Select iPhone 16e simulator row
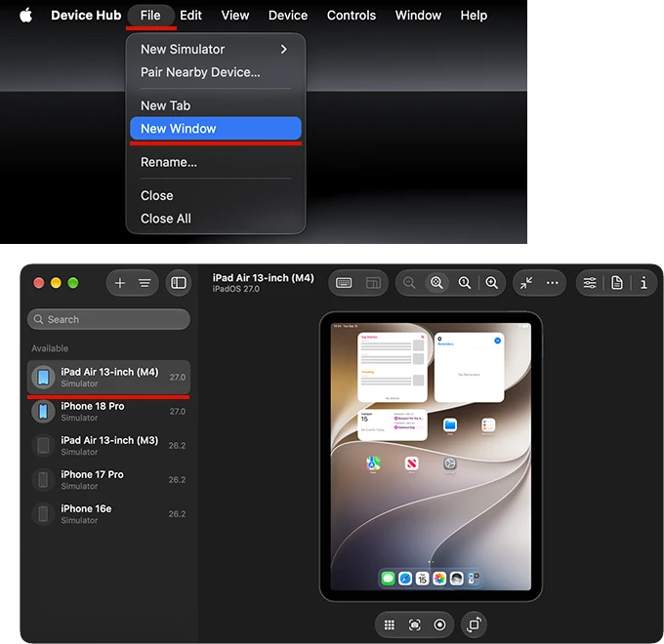This screenshot has height=644, width=664. pyautogui.click(x=108, y=513)
